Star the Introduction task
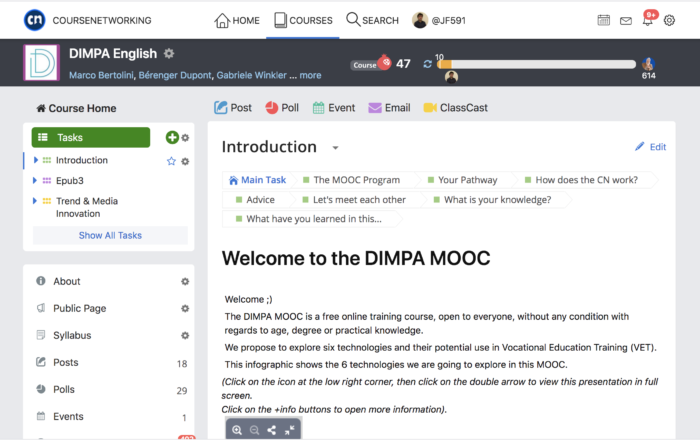Viewport: 700px width, 441px height. (x=171, y=161)
